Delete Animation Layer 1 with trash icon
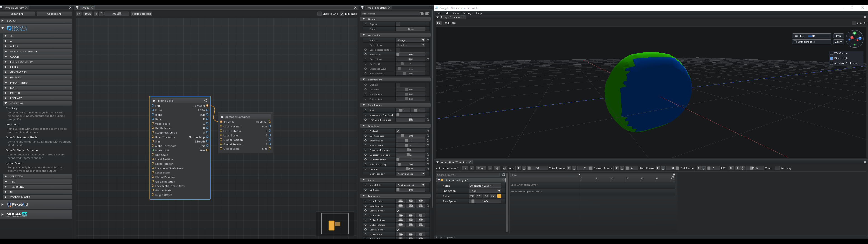This screenshot has height=244, width=868. point(503,180)
